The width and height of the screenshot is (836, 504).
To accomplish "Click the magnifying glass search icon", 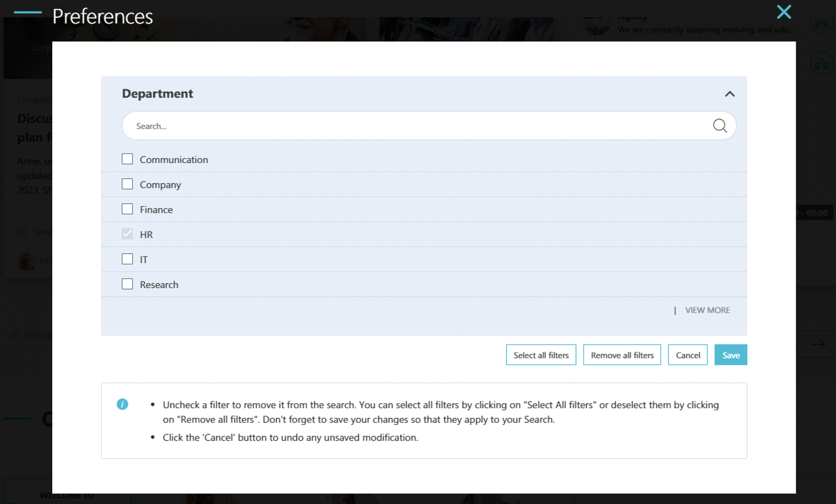I will 720,125.
